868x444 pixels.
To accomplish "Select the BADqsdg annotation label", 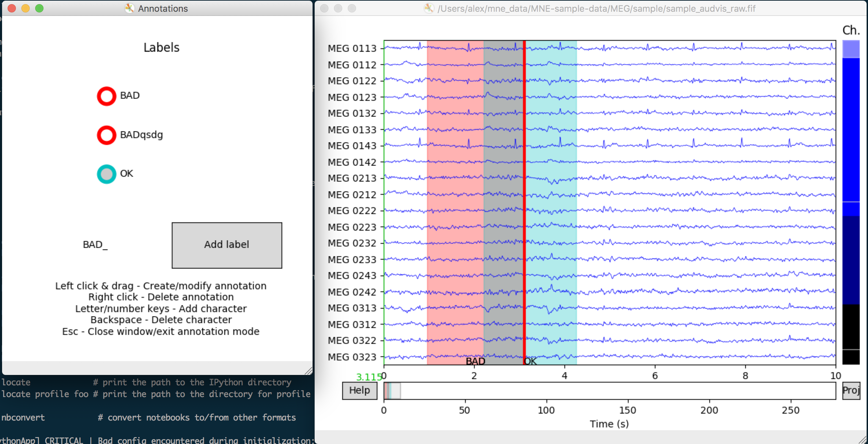I will click(x=107, y=135).
